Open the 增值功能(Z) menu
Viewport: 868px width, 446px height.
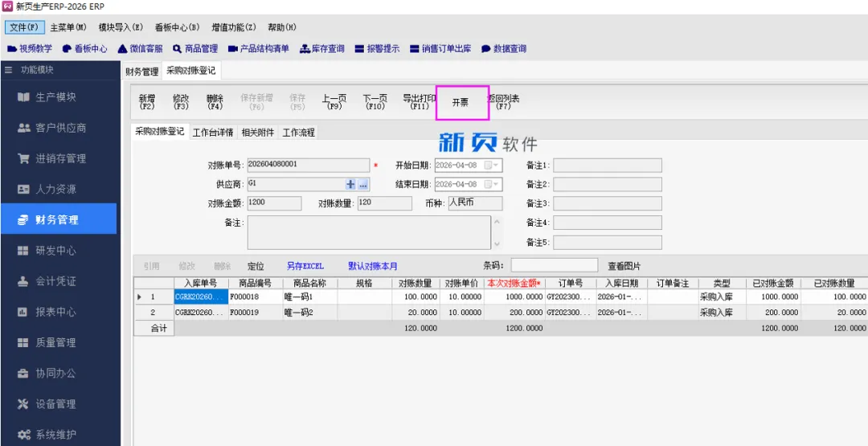(234, 27)
